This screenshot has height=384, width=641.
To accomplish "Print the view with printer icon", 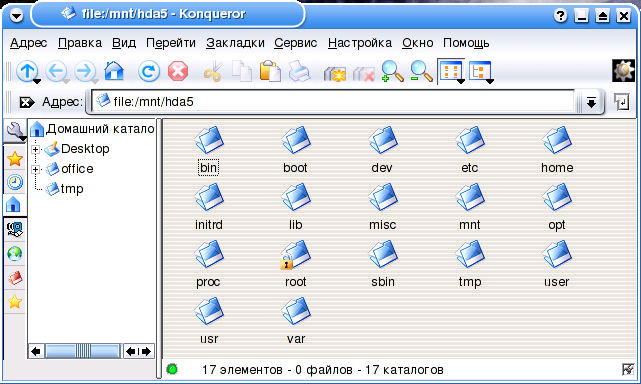I will [300, 71].
